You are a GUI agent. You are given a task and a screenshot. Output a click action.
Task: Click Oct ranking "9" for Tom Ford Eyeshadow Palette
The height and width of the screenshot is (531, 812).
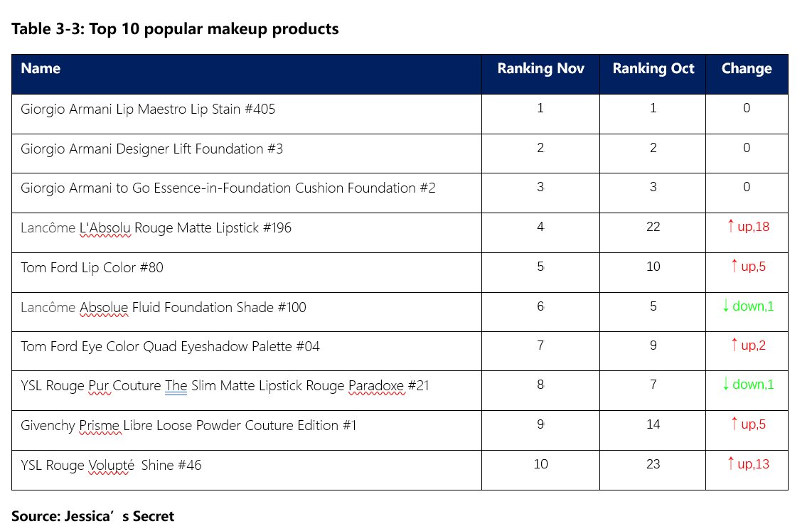pyautogui.click(x=653, y=345)
